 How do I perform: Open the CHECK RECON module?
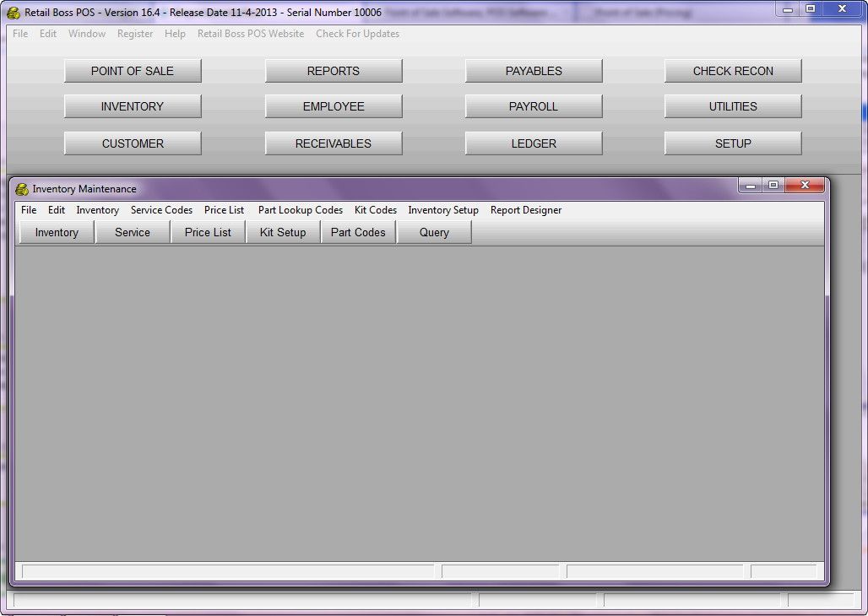coord(733,71)
